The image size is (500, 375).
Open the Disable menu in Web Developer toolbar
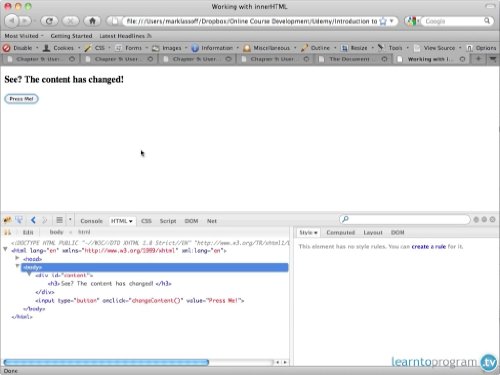tap(21, 48)
